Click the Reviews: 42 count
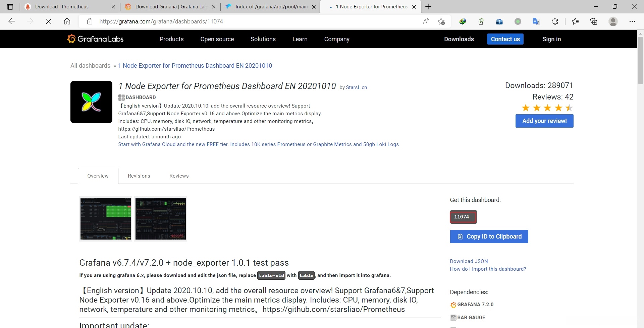Viewport: 644px width, 328px height. [553, 97]
